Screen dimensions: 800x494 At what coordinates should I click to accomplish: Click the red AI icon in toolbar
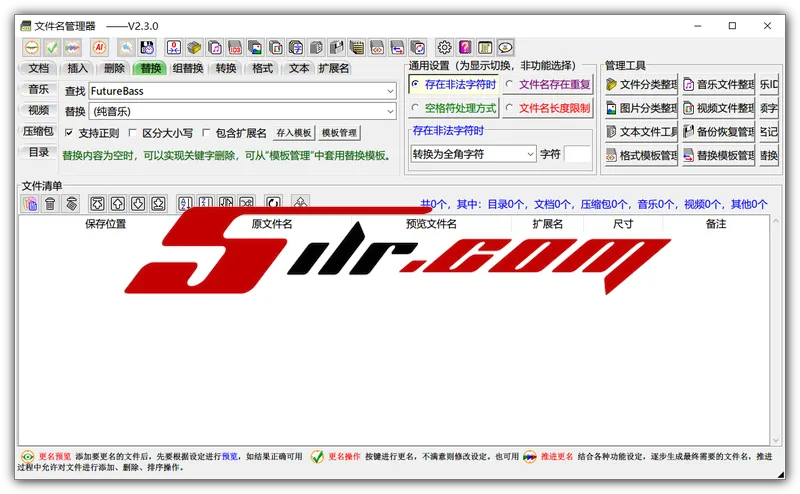point(99,48)
